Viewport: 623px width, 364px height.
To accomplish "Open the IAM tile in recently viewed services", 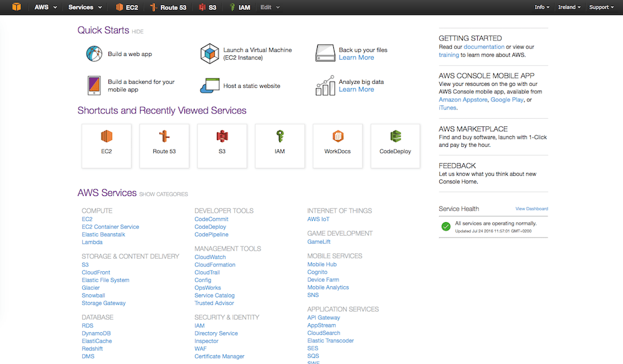I will pos(280,146).
